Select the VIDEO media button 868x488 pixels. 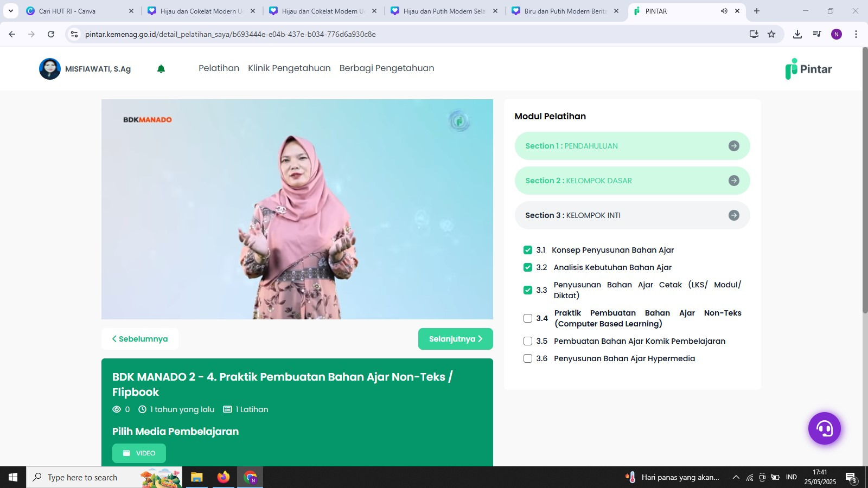pyautogui.click(x=139, y=453)
